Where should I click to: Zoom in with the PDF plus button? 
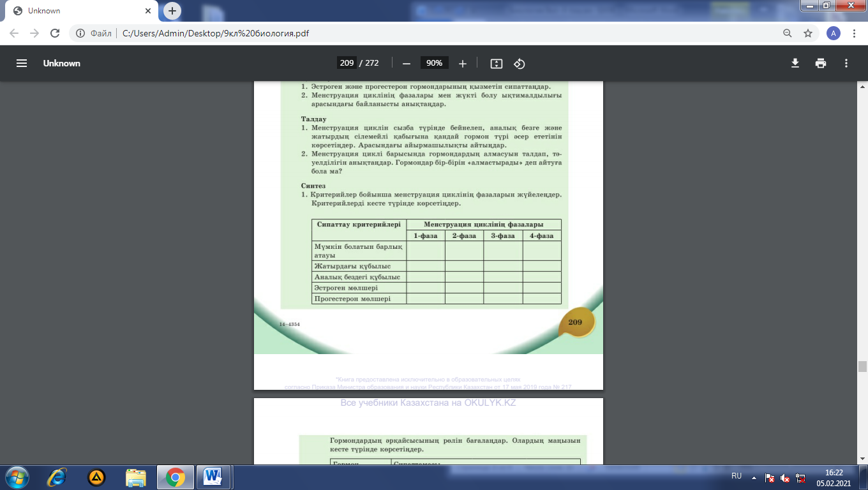point(463,63)
